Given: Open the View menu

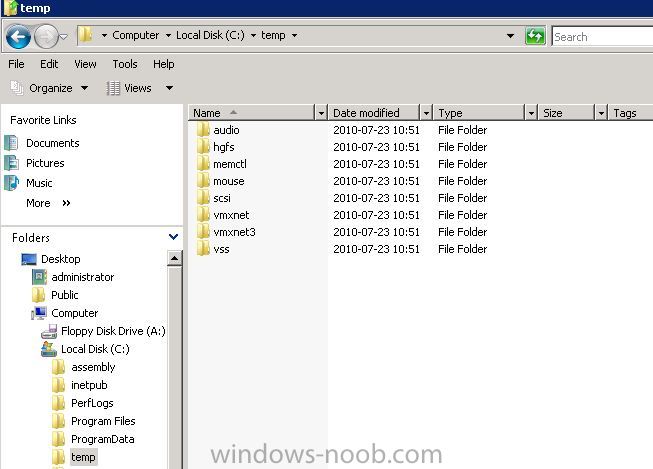Looking at the screenshot, I should [85, 64].
